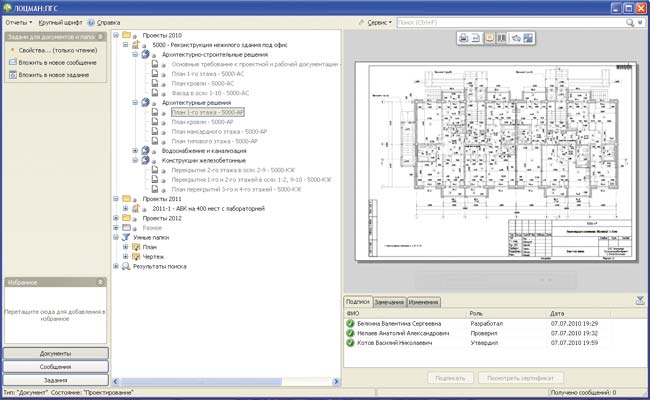Click Вложить в новое задание link

point(53,75)
